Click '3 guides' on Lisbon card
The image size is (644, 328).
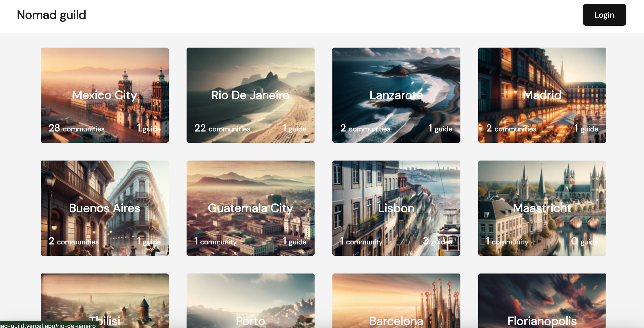(438, 241)
